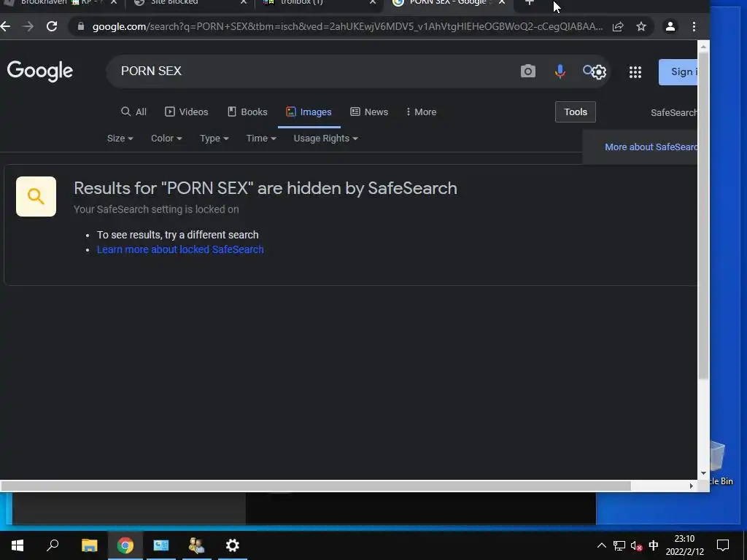Click the muted volume tray icon
This screenshot has height=560, width=747.
pos(636,545)
